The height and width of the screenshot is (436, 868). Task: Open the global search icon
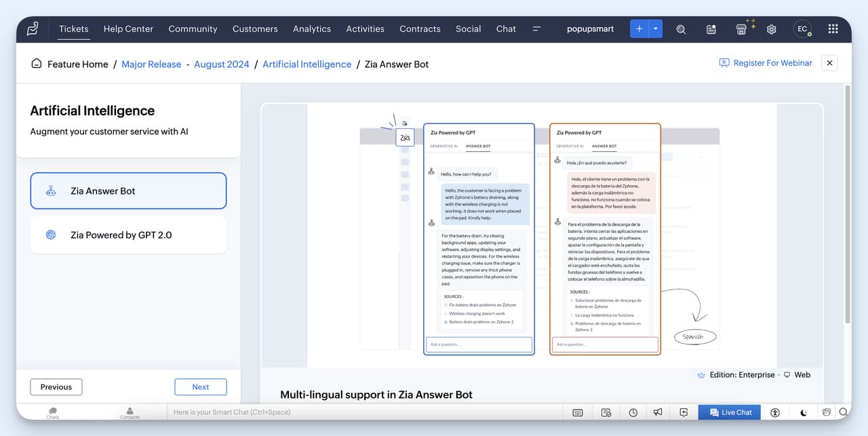(x=681, y=29)
